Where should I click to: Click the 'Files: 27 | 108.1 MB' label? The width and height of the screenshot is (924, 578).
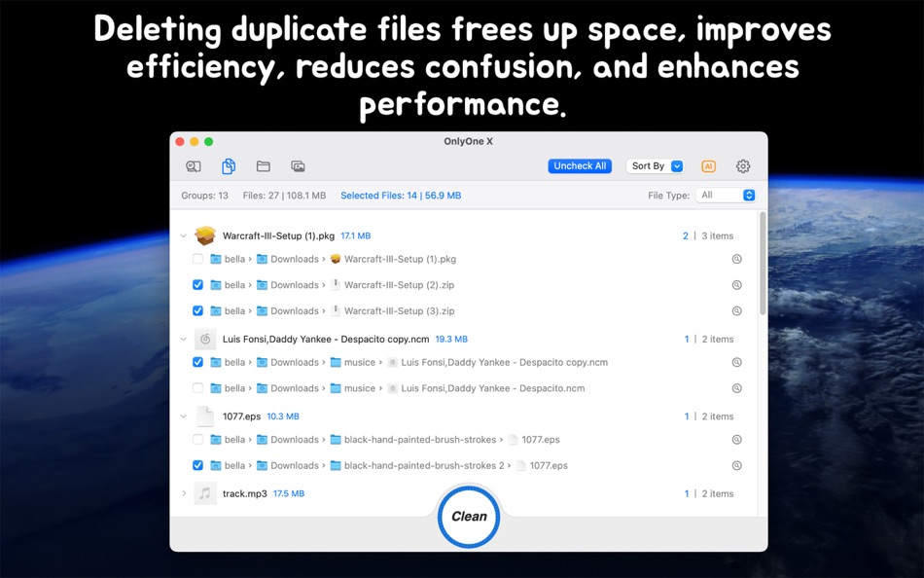click(284, 196)
